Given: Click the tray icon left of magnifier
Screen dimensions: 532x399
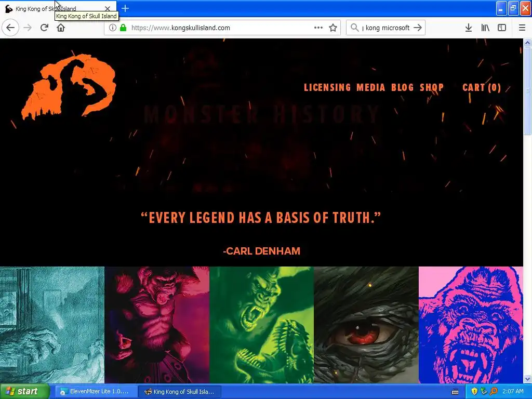Looking at the screenshot, I should (x=484, y=392).
